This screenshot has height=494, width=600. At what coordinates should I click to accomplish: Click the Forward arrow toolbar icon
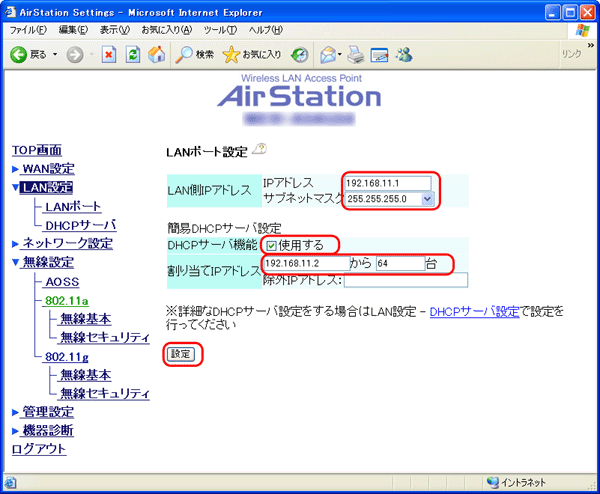(x=75, y=55)
